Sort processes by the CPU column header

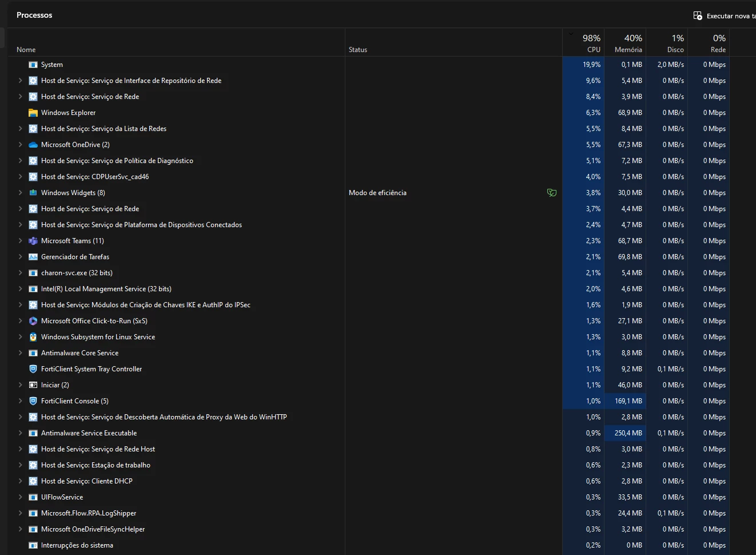click(x=583, y=43)
